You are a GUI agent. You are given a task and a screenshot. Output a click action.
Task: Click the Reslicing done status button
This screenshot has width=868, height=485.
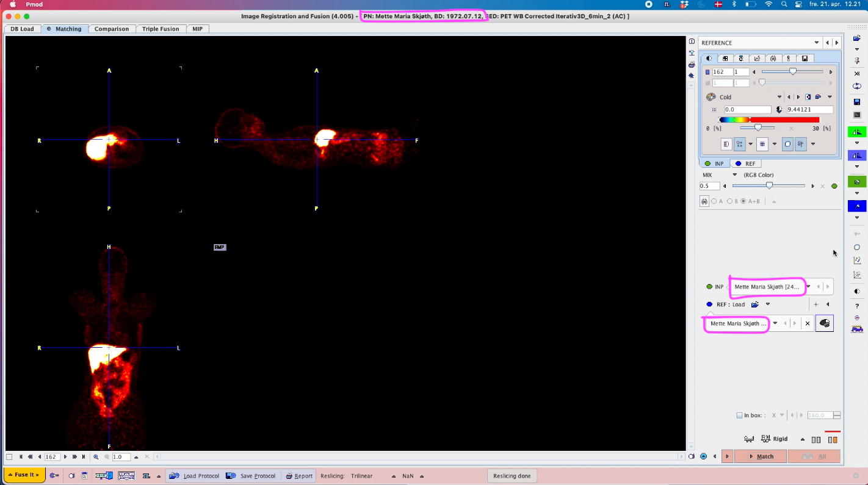(512, 476)
